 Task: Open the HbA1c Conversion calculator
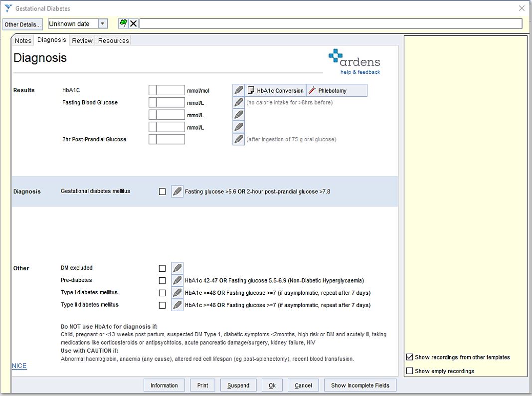tap(276, 90)
